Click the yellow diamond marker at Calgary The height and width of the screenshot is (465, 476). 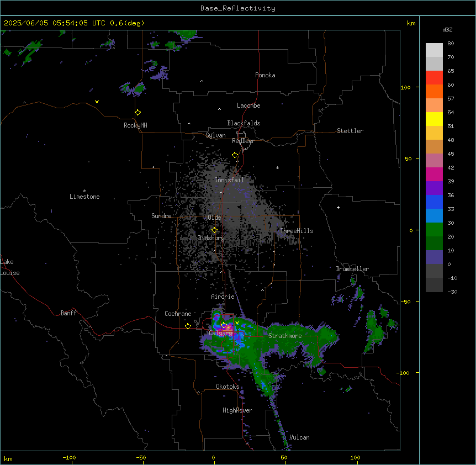224,325
